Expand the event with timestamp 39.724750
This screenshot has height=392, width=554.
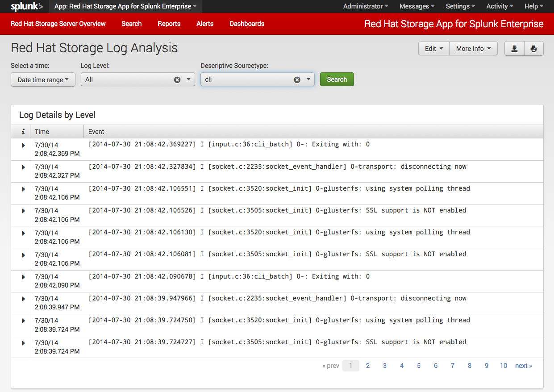[23, 321]
